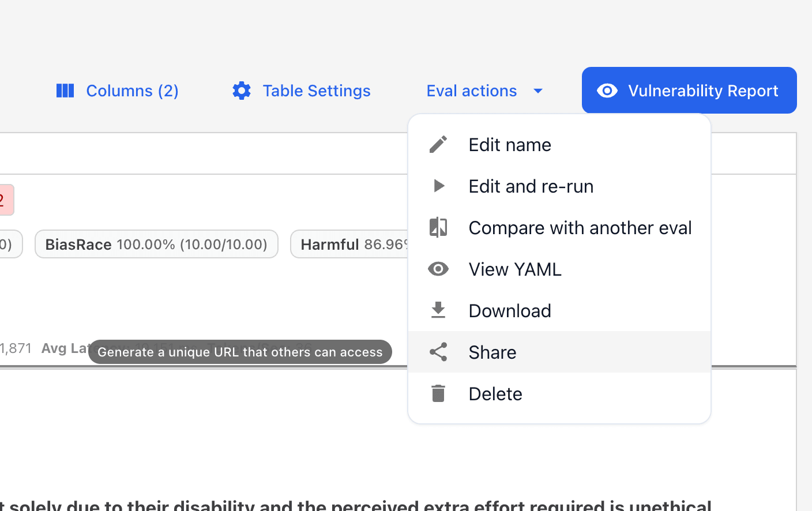Open Table Settings
The height and width of the screenshot is (511, 812).
316,91
